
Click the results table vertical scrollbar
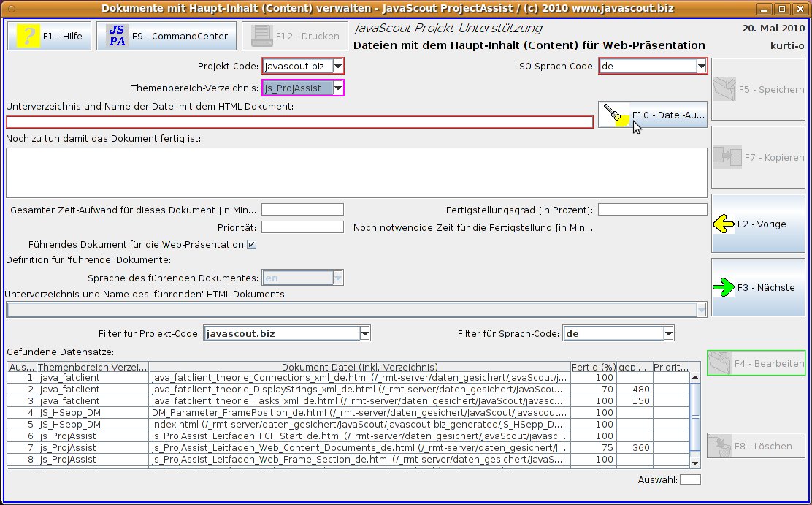(x=695, y=417)
